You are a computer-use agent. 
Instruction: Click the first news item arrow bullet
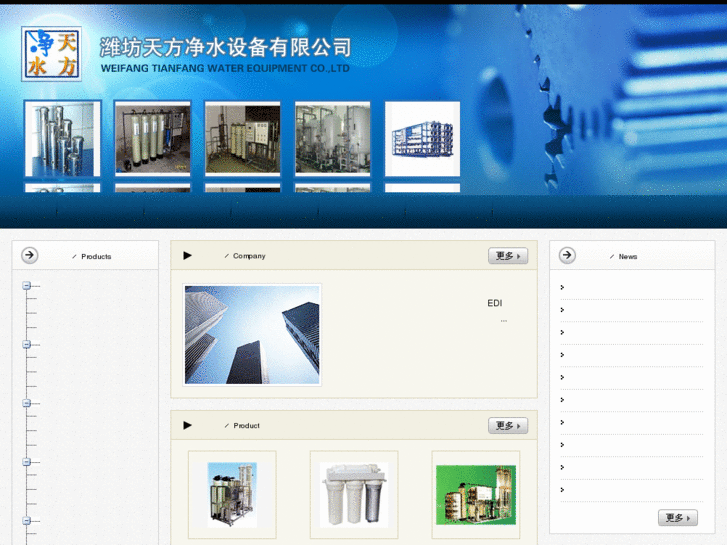(562, 288)
